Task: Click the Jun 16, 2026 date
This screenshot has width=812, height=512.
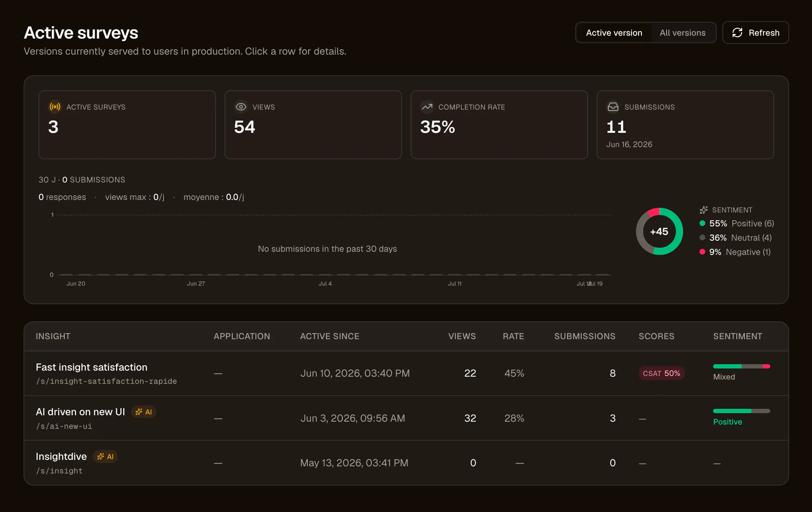Action: (x=629, y=145)
